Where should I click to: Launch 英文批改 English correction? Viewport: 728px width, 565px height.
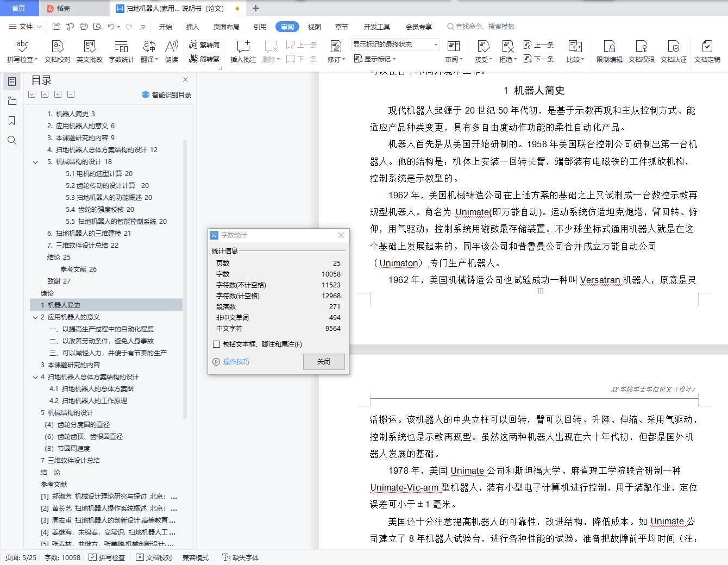coord(90,52)
